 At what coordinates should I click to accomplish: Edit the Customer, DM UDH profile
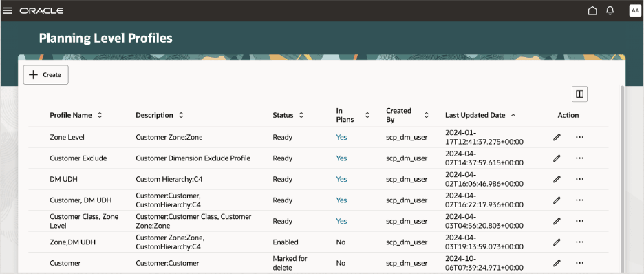557,200
